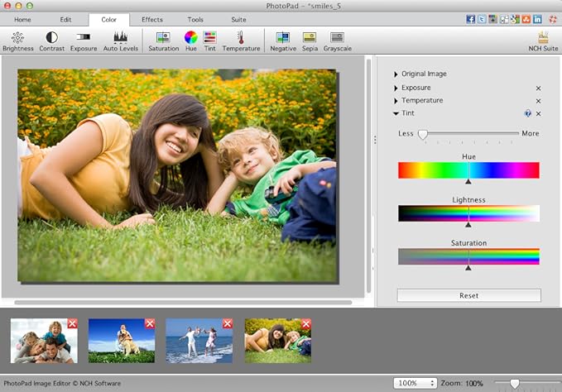Expand the Original Image entry

pyautogui.click(x=396, y=74)
